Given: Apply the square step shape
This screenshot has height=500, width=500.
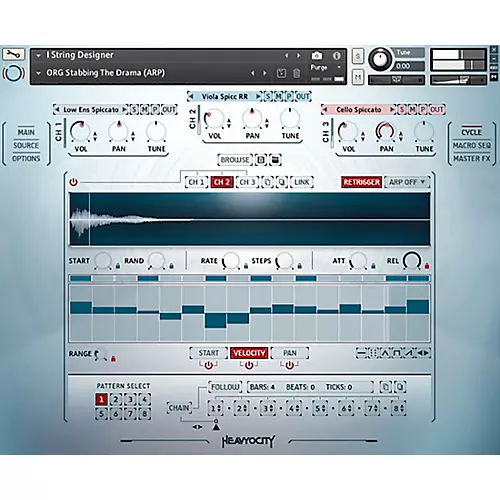Looking at the screenshot, I should point(397,353).
